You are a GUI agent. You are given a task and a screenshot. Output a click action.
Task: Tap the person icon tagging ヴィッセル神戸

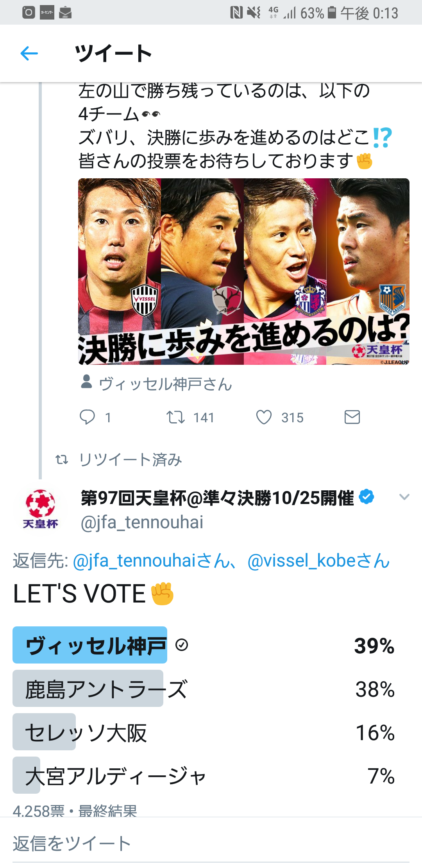coord(86,382)
